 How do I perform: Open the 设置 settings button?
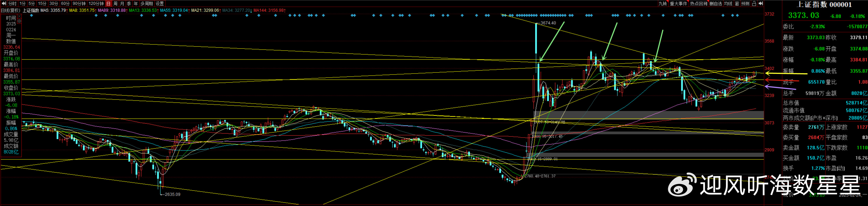(160, 3)
